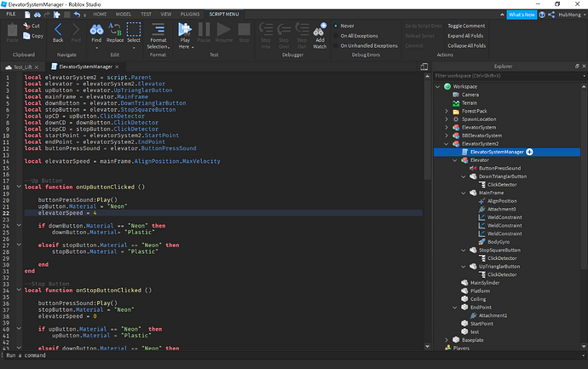Image resolution: width=588 pixels, height=369 pixels.
Task: Open the Play Here dropdown arrow
Action: (x=193, y=47)
